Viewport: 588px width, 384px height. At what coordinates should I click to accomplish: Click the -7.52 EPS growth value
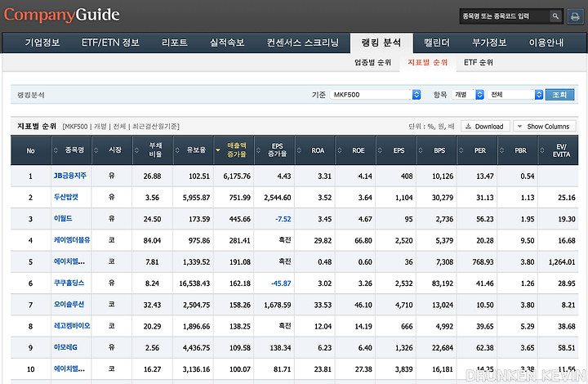[x=283, y=219]
